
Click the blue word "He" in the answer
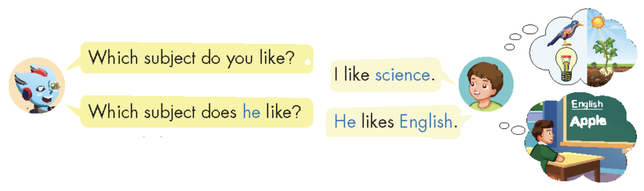coord(345,122)
